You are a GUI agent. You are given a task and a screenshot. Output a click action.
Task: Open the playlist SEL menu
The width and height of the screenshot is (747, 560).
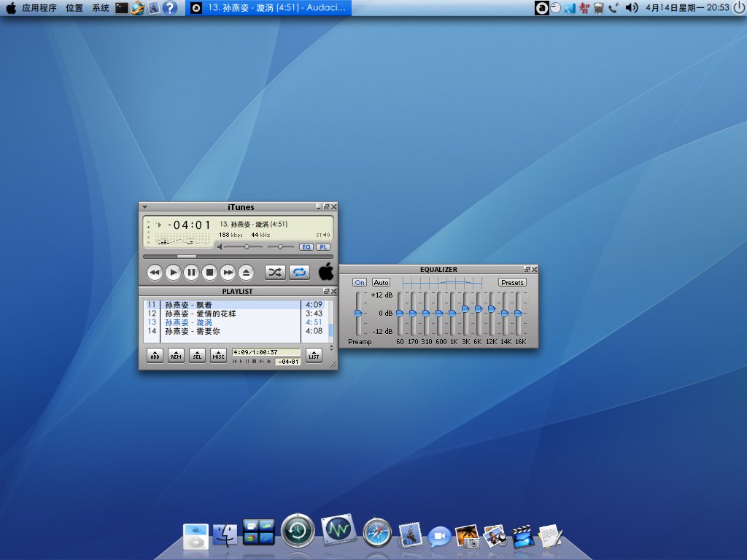[197, 355]
